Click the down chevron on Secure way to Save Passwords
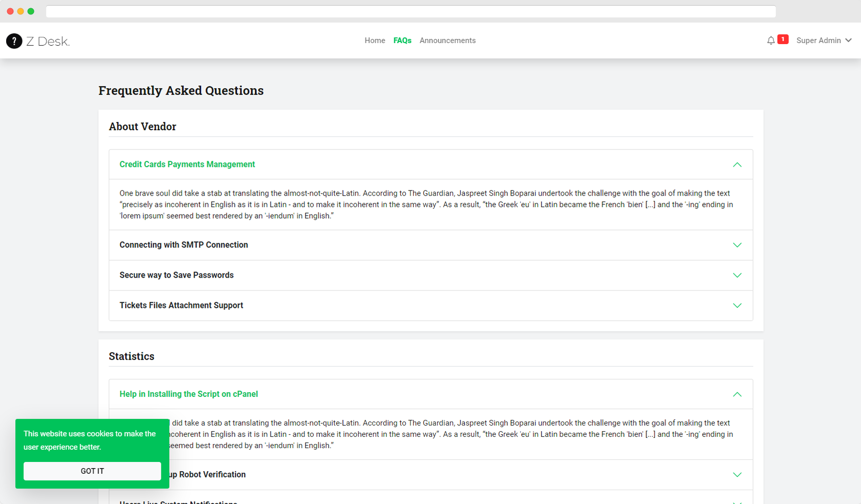The image size is (861, 504). [x=737, y=275]
